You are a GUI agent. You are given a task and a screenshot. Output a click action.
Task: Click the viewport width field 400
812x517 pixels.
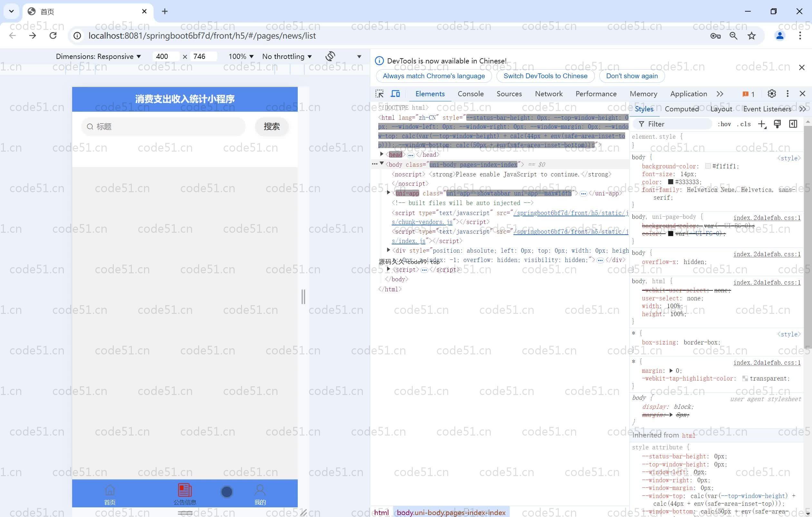coord(166,56)
